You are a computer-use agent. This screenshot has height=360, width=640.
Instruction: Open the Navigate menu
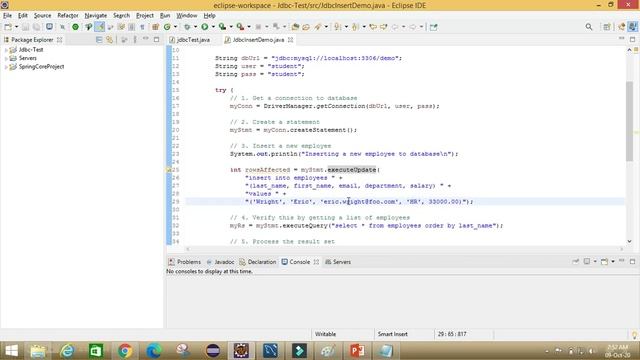click(96, 16)
